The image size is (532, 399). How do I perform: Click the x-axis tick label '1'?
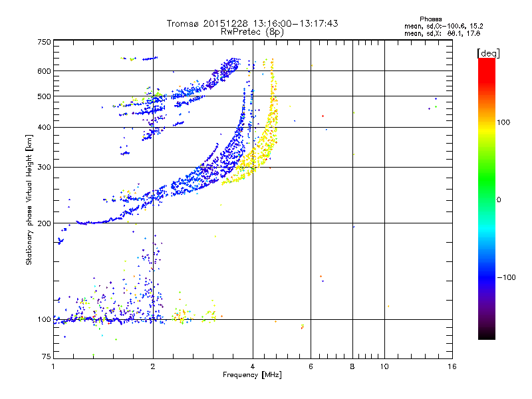click(x=53, y=366)
